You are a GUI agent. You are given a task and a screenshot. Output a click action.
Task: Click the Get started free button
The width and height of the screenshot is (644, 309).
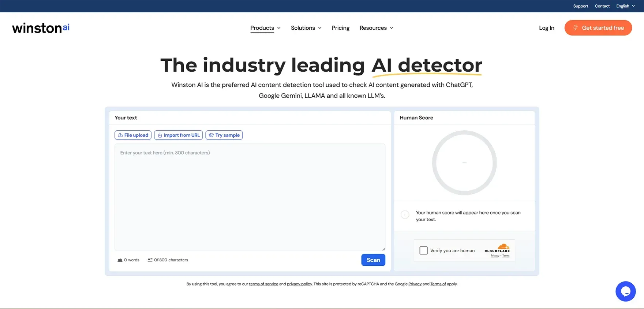(x=598, y=28)
